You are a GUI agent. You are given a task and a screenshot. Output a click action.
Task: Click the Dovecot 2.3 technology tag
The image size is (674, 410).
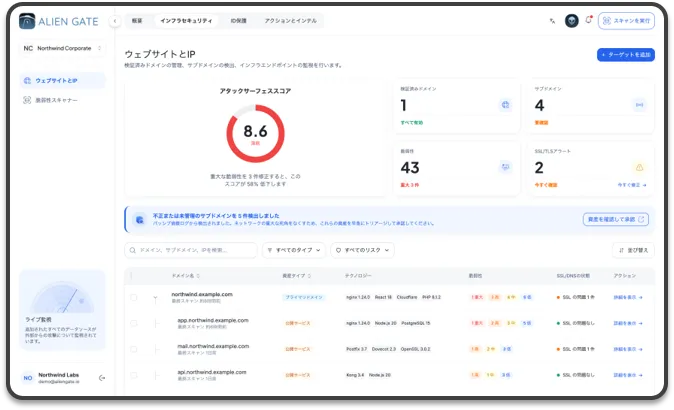(383, 349)
